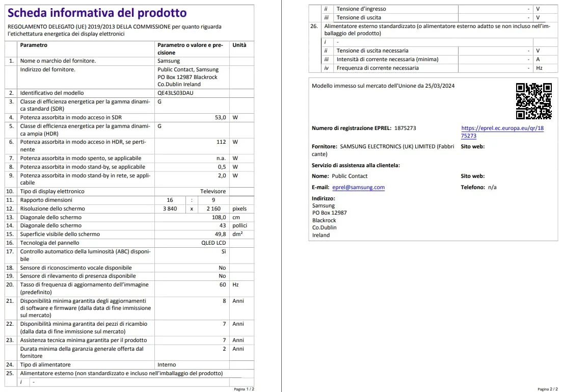Select 'Intensità di corrente necessaria (minima)' label

coord(387,59)
